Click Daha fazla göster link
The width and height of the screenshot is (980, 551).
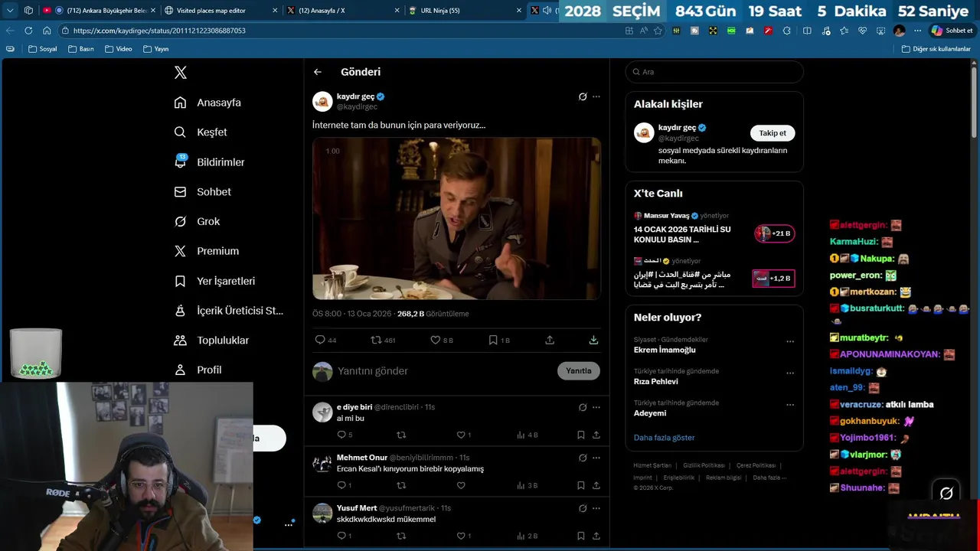pyautogui.click(x=664, y=438)
